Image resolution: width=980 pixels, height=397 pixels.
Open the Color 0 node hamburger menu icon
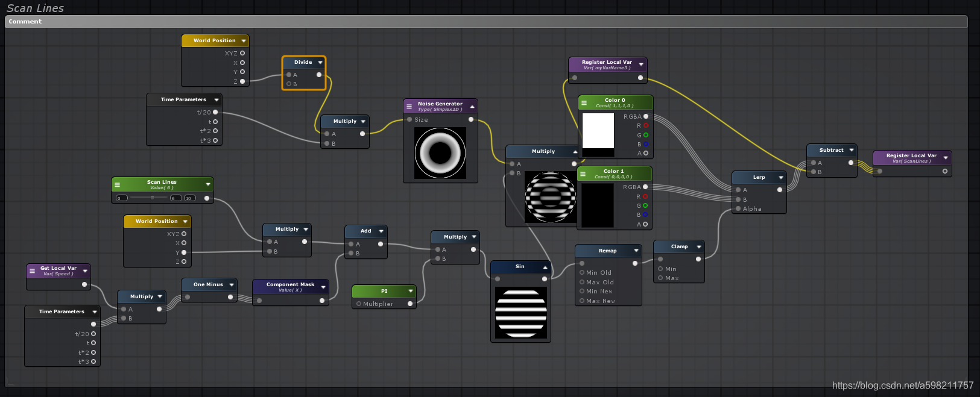(584, 103)
